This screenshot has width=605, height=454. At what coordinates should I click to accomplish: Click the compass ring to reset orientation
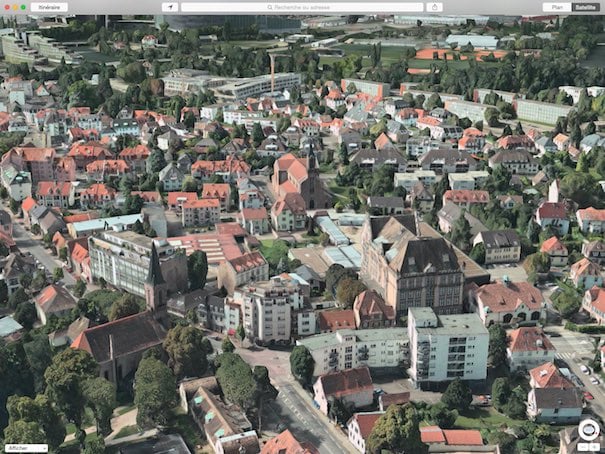(x=589, y=428)
